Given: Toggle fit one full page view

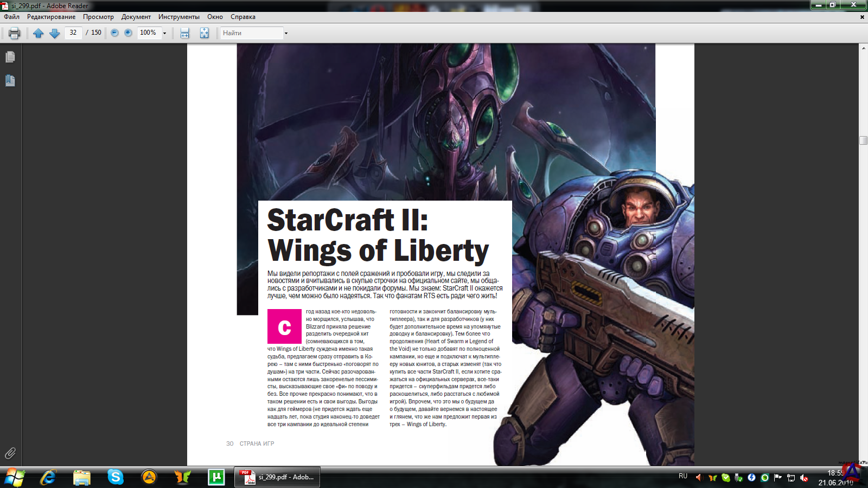Looking at the screenshot, I should [204, 33].
